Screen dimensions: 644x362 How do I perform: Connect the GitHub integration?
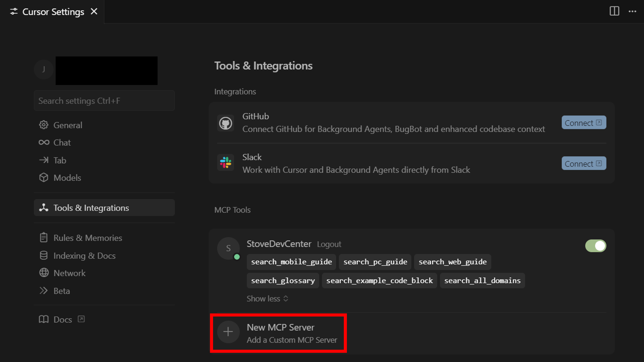(584, 123)
